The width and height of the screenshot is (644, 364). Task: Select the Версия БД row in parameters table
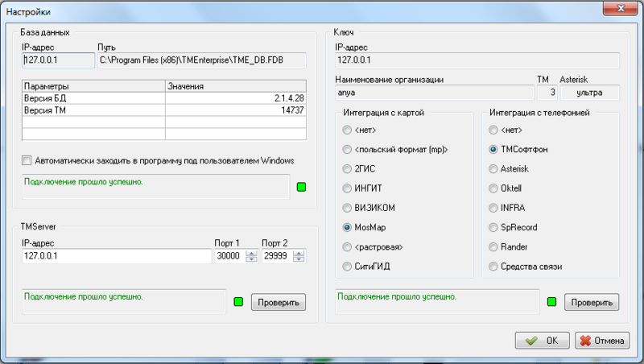(x=93, y=97)
